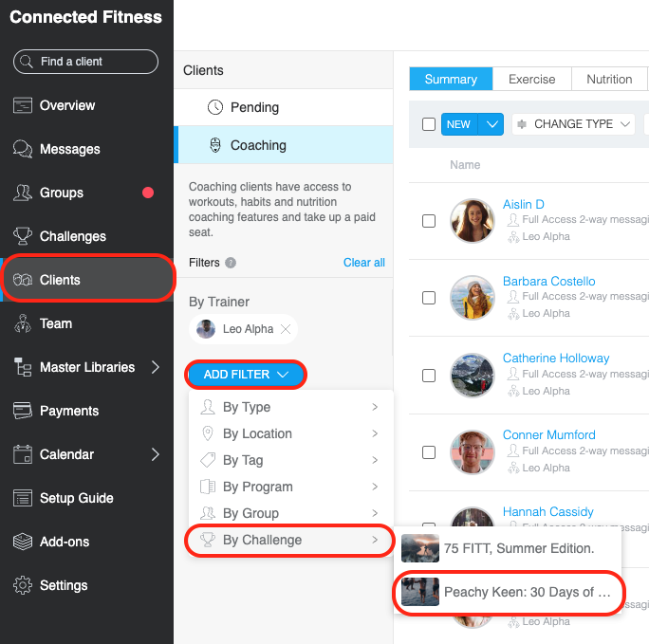This screenshot has width=649, height=644.
Task: Expand Master Libraries submenu chevron
Action: (156, 367)
